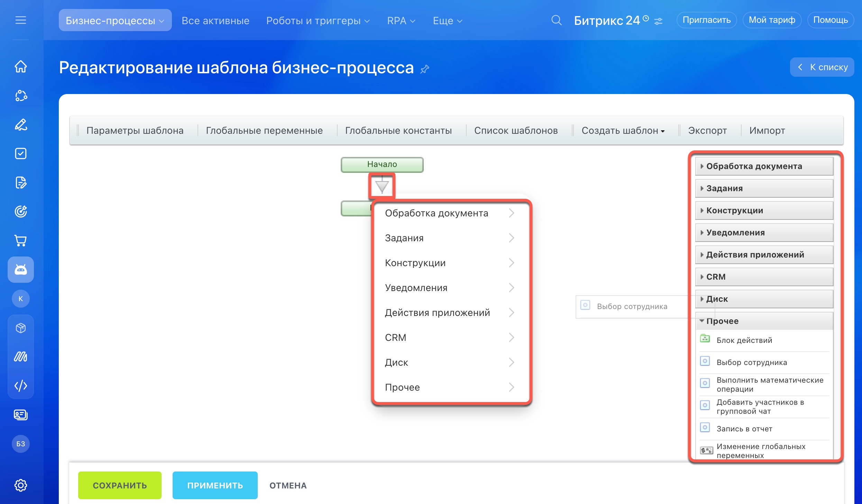Expand the Обработка документа panel section
Image resolution: width=862 pixels, height=504 pixels.
click(x=764, y=166)
